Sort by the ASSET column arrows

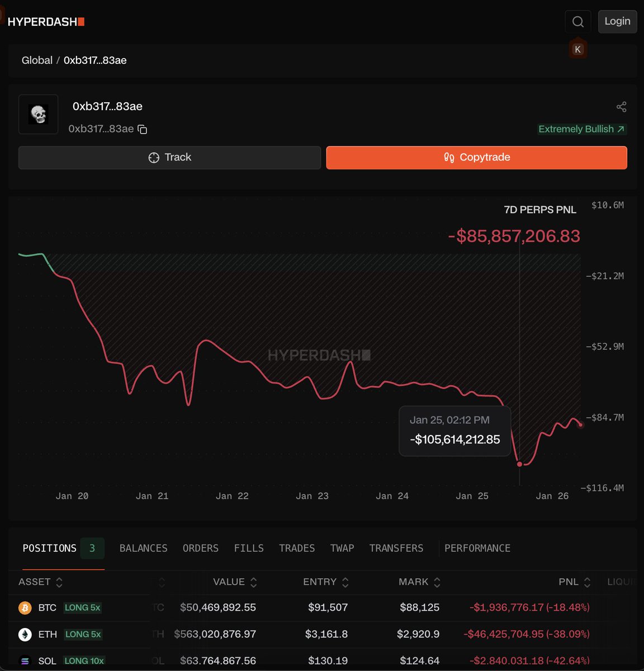coord(59,582)
